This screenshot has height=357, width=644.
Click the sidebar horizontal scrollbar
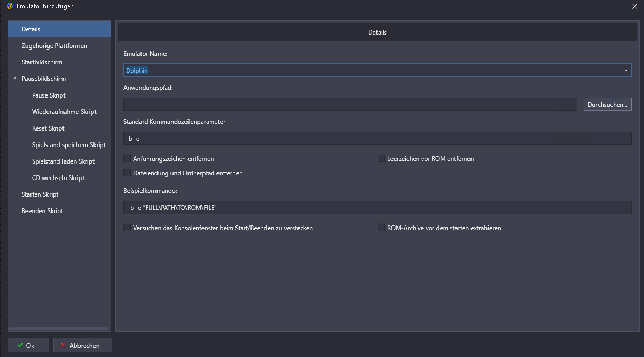(59, 328)
